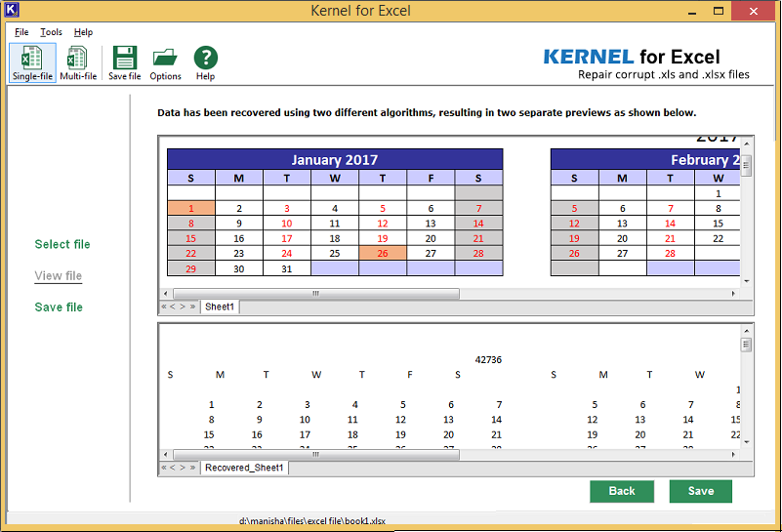Viewport: 782px width, 532px height.
Task: Go to next sheet in top preview
Action: point(183,307)
